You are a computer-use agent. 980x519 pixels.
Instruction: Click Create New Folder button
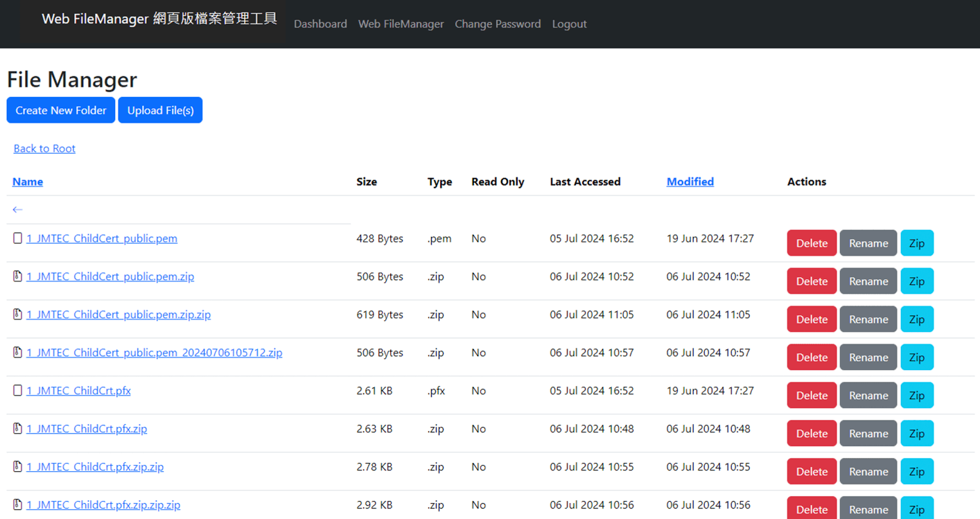coord(61,110)
